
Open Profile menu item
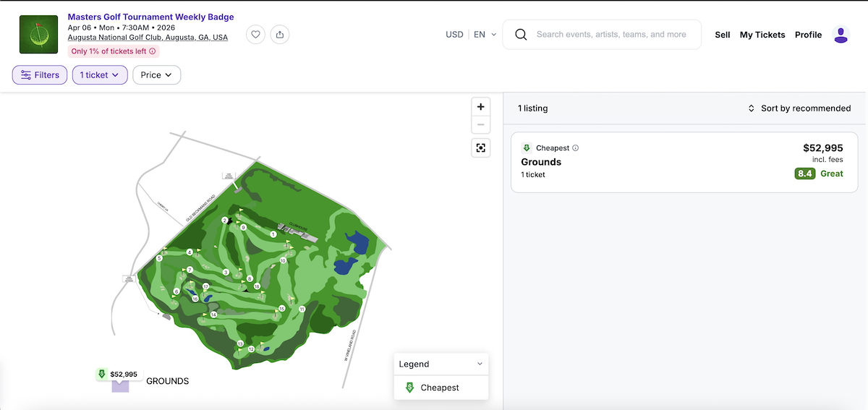[808, 35]
